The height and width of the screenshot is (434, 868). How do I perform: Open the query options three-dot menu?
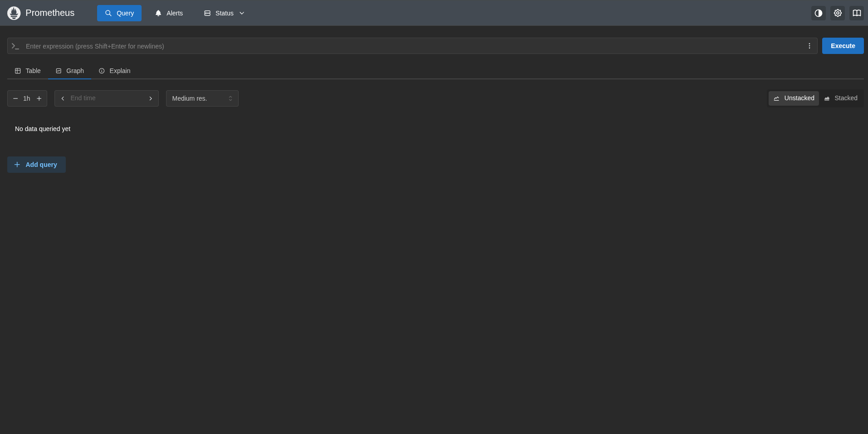point(809,46)
